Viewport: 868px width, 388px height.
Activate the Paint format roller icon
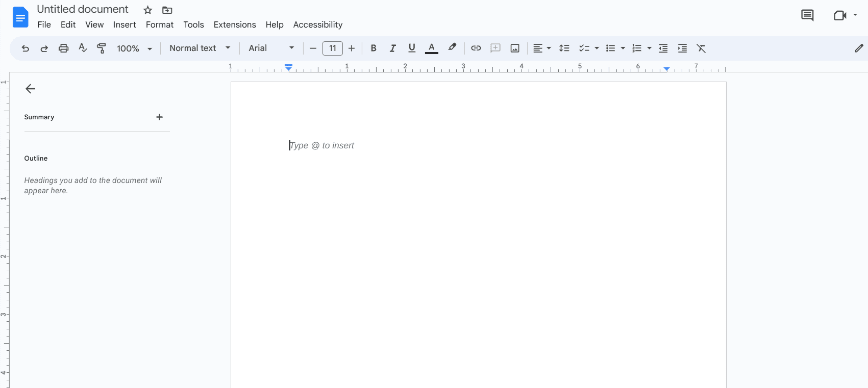[x=102, y=48]
